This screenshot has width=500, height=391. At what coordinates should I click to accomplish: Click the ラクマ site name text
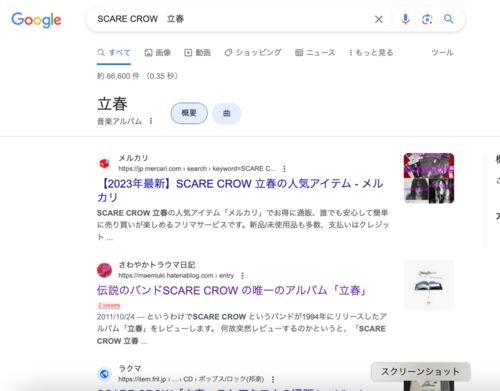pos(130,368)
